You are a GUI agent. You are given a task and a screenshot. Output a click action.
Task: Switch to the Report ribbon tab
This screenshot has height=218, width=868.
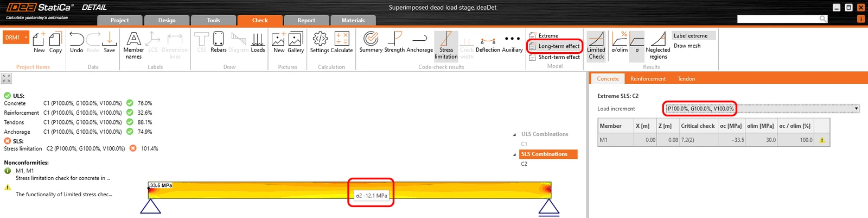click(306, 20)
